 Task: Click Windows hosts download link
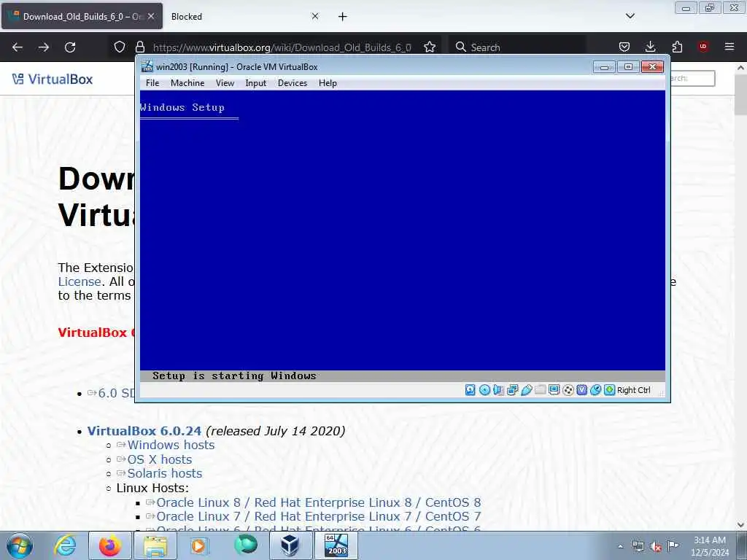tap(171, 445)
